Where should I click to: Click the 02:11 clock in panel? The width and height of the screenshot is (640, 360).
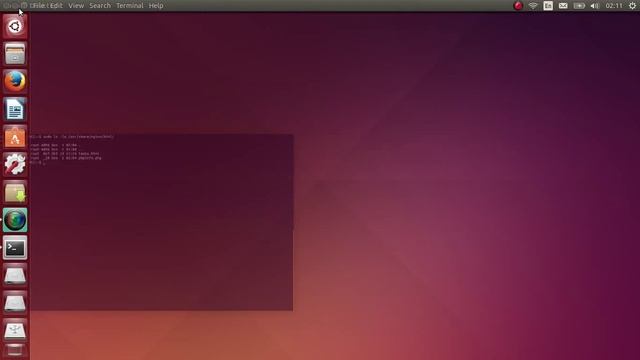coord(614,6)
